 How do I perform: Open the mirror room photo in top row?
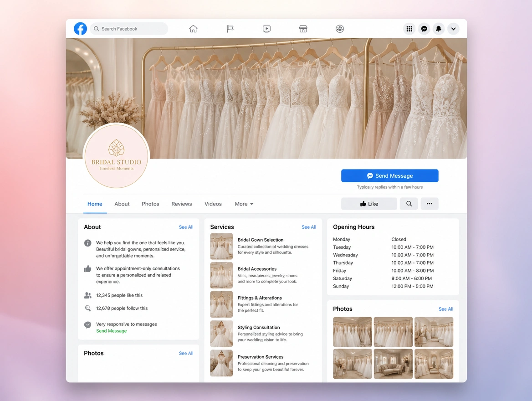[434, 332]
